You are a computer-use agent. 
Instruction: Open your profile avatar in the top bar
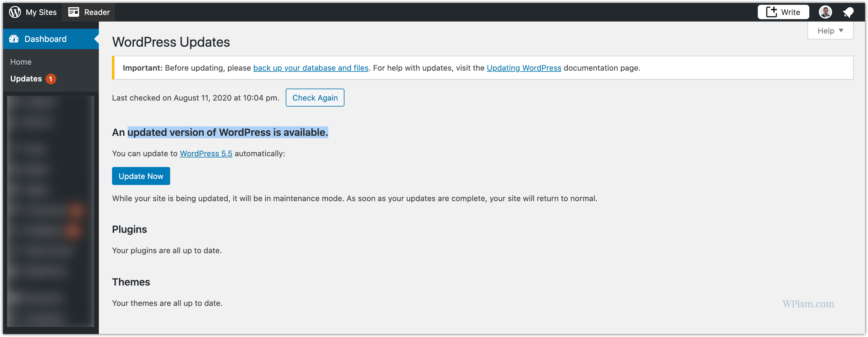tap(825, 12)
